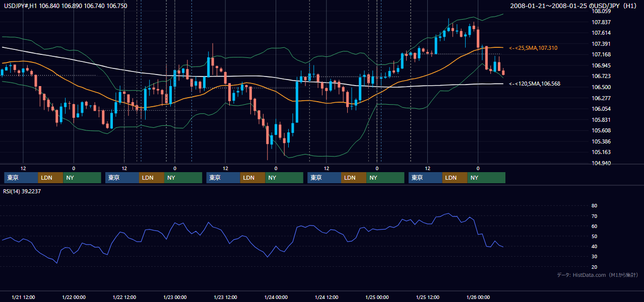Screen dimensions: 644x302
Task: Open the NY session block for January 25
Action: [487, 178]
